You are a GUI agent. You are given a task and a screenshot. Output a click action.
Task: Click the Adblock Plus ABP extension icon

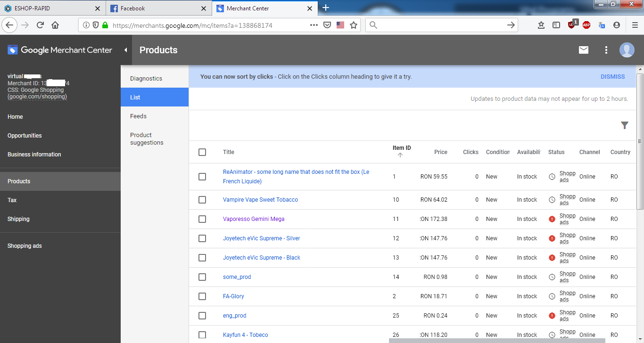(x=586, y=25)
